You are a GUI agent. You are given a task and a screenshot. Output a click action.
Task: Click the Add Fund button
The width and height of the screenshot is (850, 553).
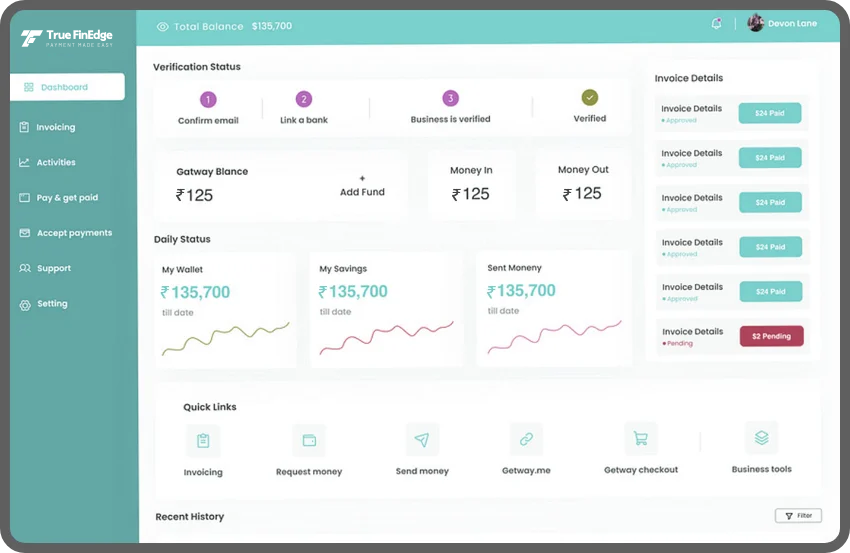pyautogui.click(x=362, y=186)
